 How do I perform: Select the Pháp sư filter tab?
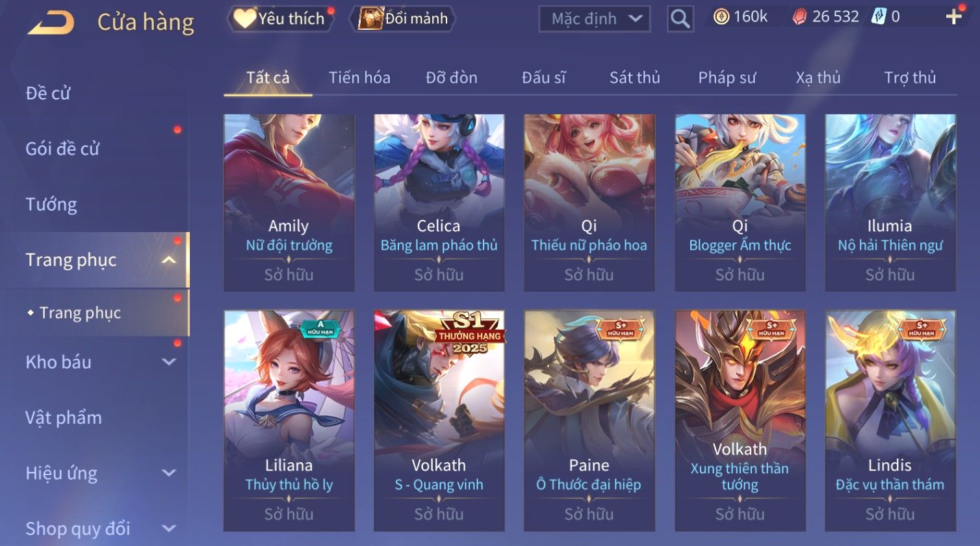727,78
